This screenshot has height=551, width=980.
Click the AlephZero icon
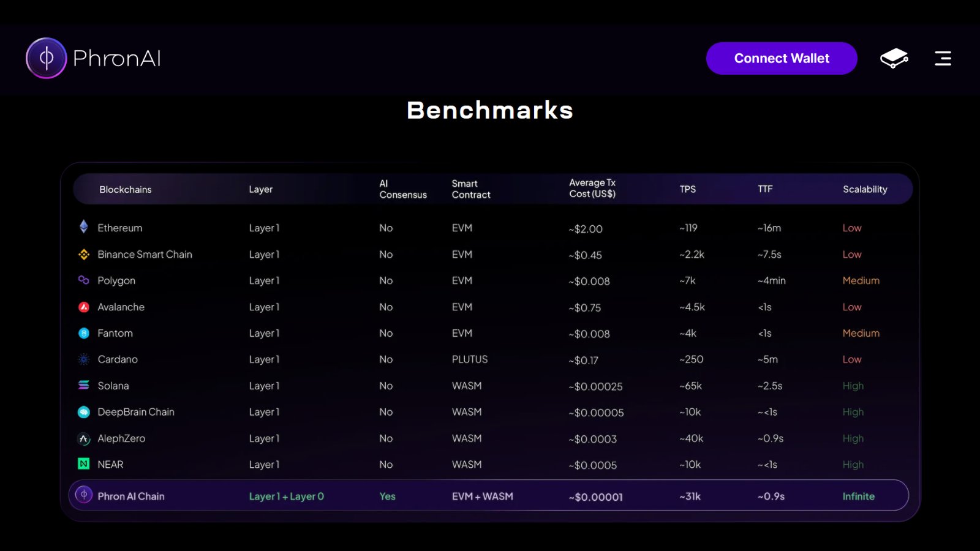[84, 438]
